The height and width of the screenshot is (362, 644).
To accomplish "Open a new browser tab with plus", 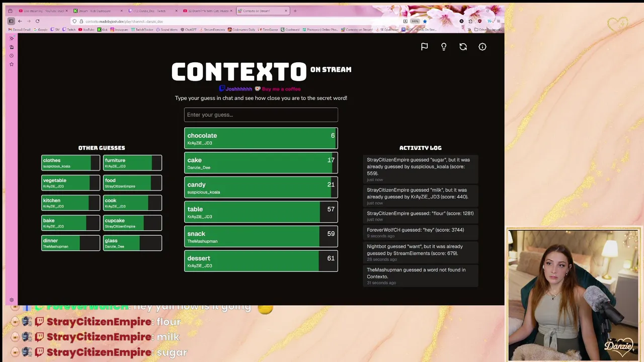I will coord(295,11).
